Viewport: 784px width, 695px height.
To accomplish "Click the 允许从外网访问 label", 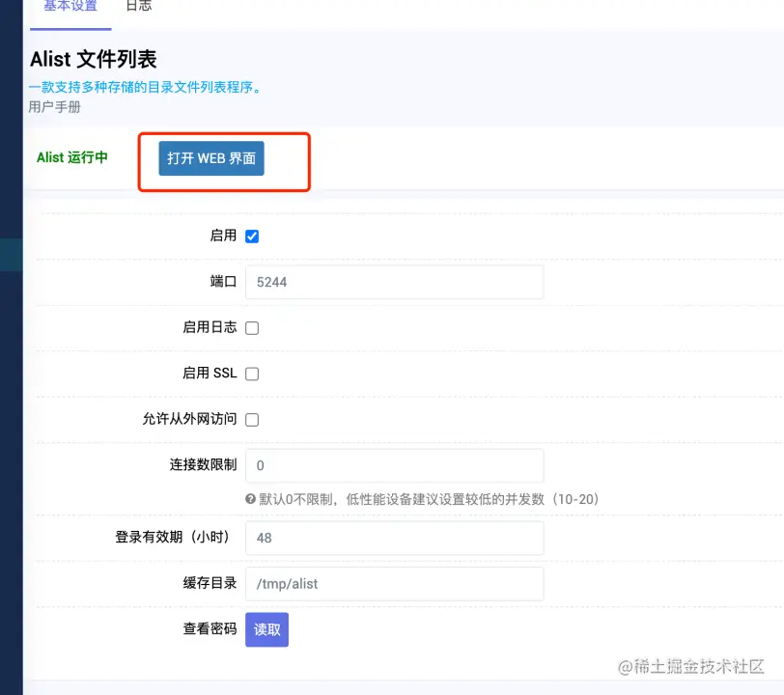I will [189, 419].
